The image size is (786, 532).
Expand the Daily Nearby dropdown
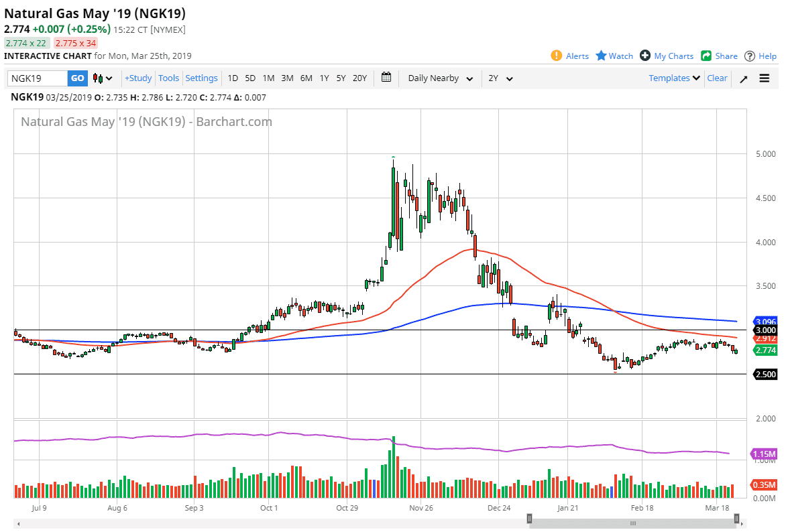(440, 78)
